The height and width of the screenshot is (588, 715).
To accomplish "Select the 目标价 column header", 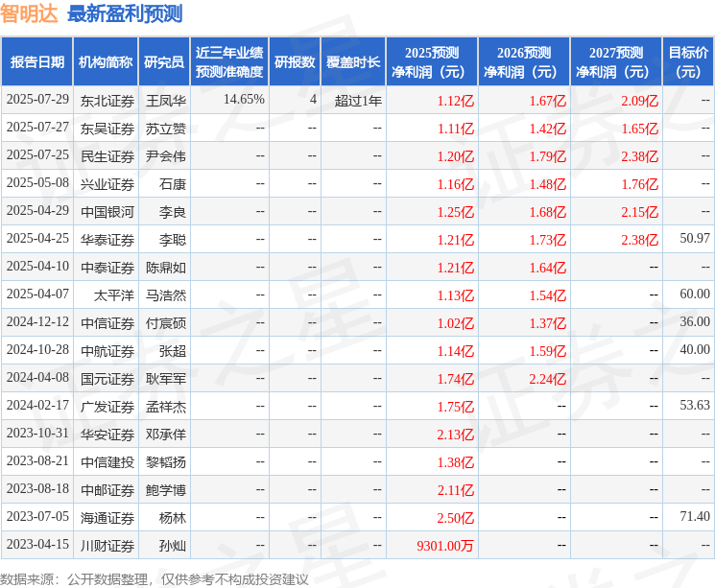I will coord(688,62).
